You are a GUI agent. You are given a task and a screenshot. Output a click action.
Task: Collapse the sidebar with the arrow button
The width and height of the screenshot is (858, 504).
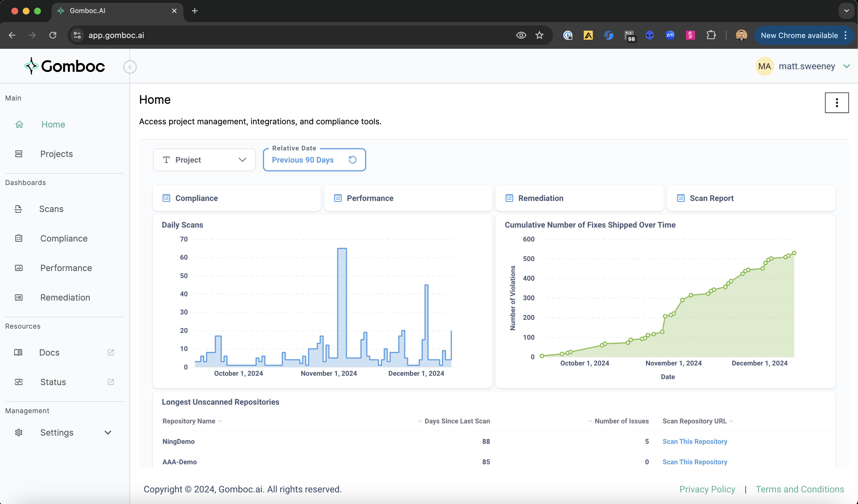[x=130, y=67]
